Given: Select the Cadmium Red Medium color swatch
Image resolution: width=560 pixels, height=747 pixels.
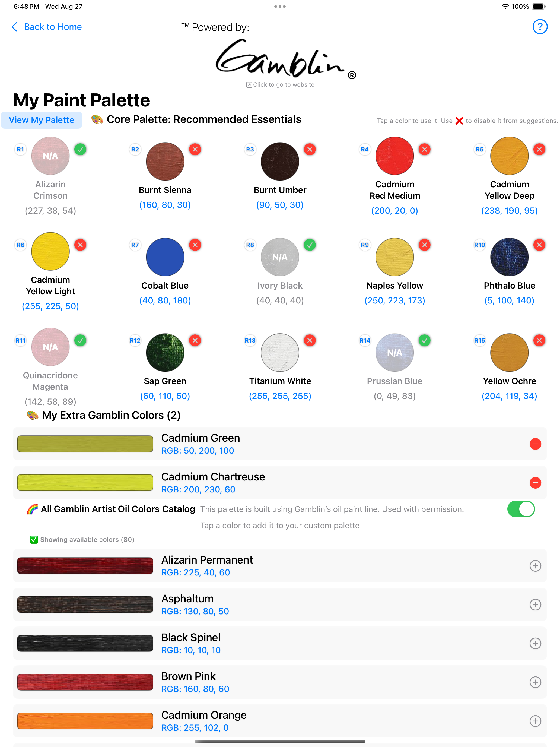Looking at the screenshot, I should point(394,156).
